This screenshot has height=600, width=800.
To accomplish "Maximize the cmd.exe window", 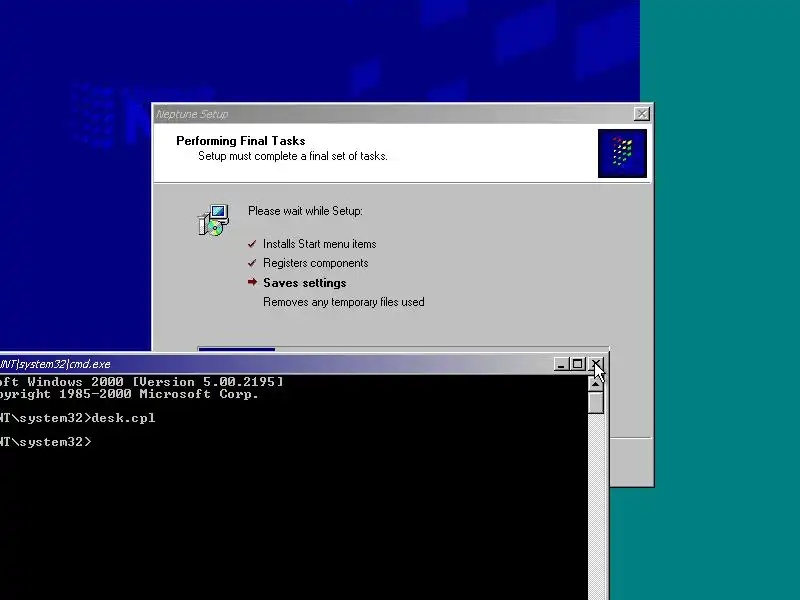I will [578, 364].
